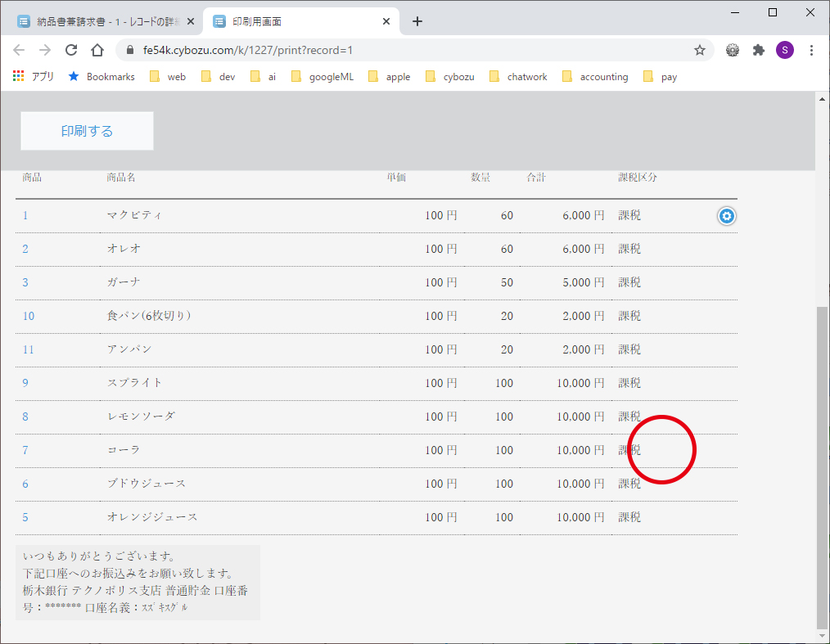Click the 商品名 column header

pyautogui.click(x=121, y=178)
